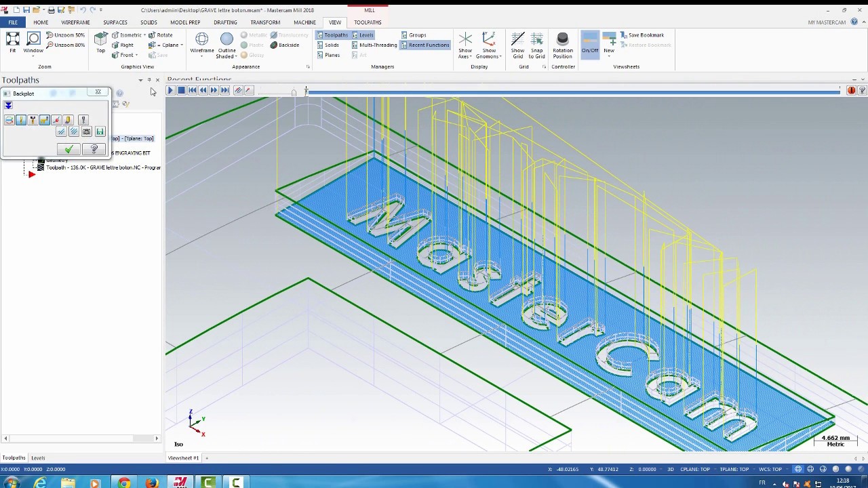Expand the New viewsheet dropdown
The image size is (868, 488).
(x=609, y=56)
